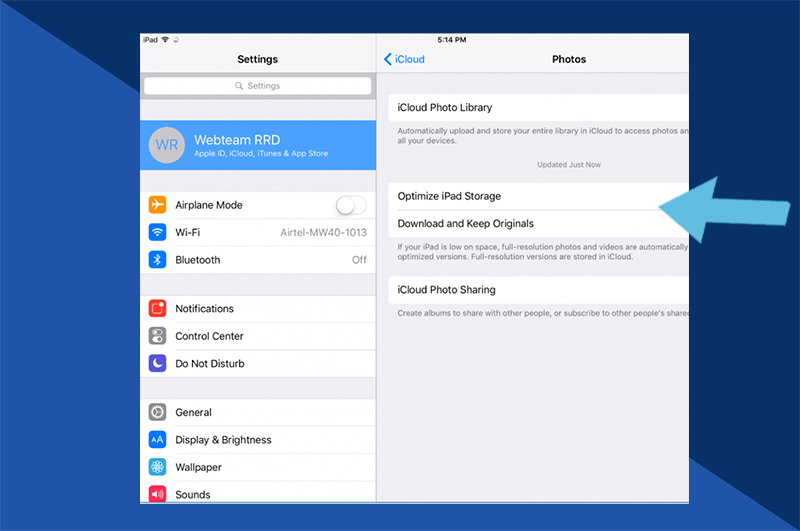The height and width of the screenshot is (531, 800).
Task: Tap the 5:14 PM clock
Action: (x=452, y=40)
